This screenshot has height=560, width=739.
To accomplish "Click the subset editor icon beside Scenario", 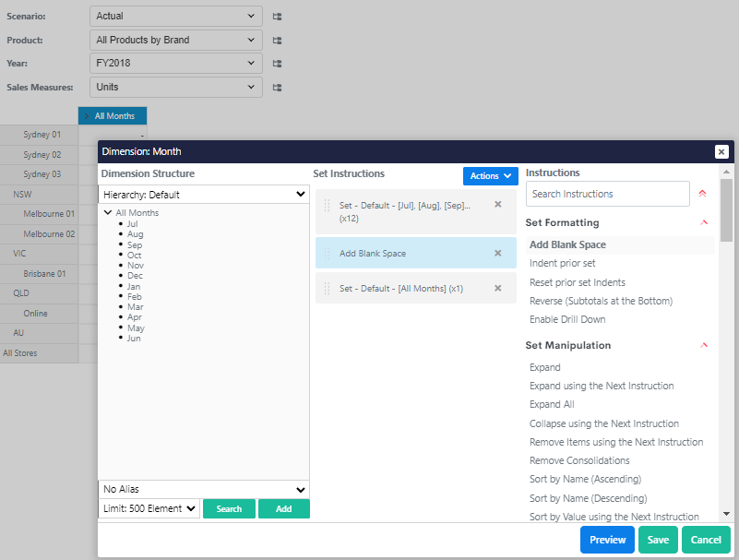I will click(277, 17).
